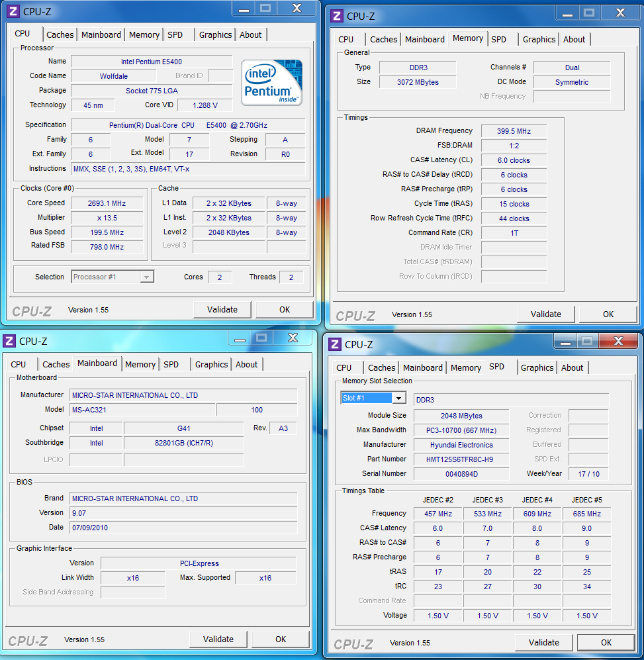
Task: Open the Caches tab in the SPD window
Action: click(381, 367)
